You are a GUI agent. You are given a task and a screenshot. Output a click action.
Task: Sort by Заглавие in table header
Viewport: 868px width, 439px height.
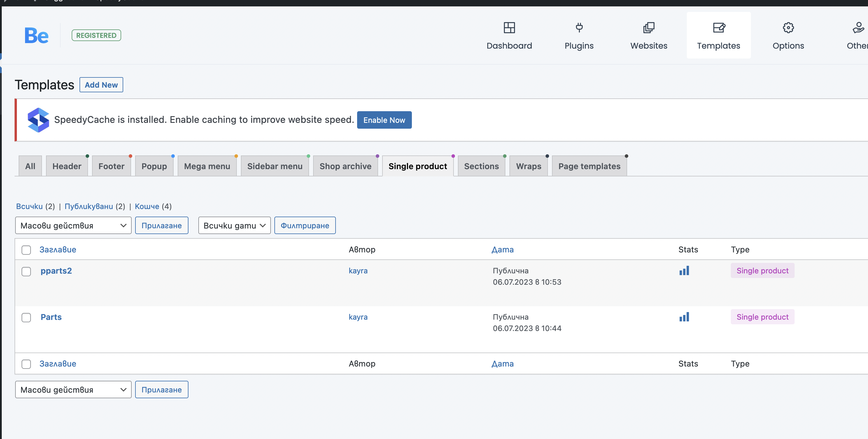click(58, 249)
